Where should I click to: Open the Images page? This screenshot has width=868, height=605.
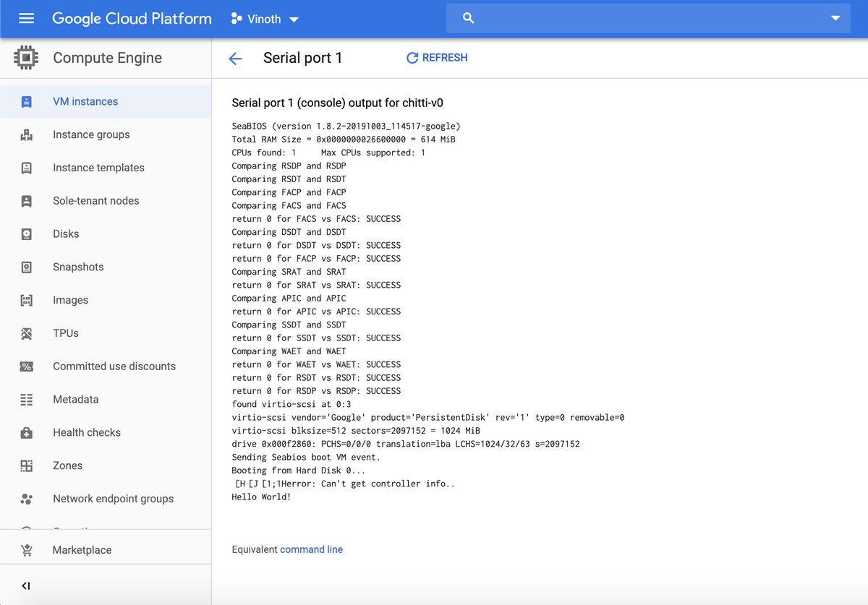[x=70, y=300]
